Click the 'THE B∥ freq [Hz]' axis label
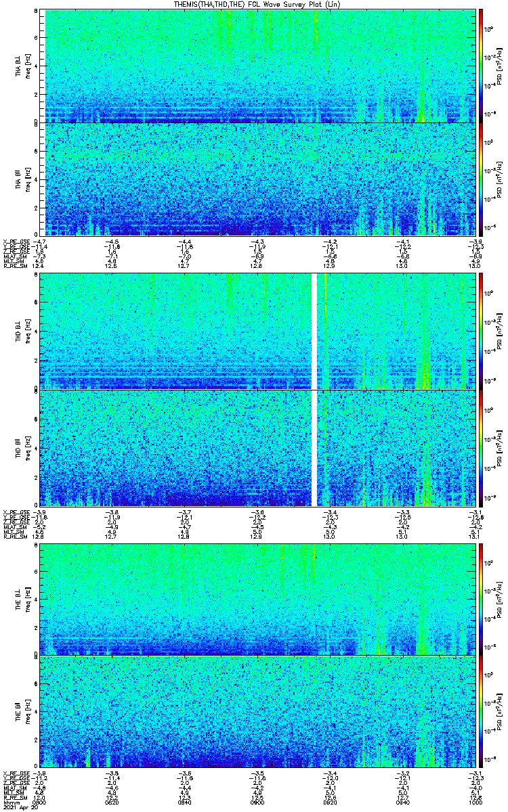 (x=23, y=712)
